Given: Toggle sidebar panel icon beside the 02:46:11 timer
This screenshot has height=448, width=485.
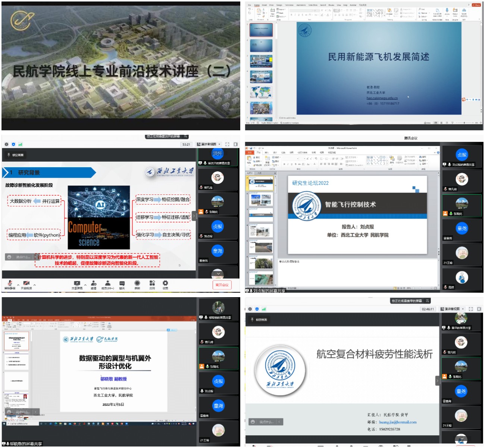Looking at the screenshot, I should (479, 309).
